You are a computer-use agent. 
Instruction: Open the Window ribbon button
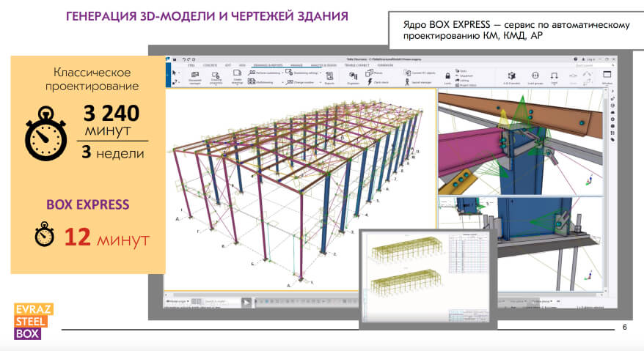click(x=607, y=77)
